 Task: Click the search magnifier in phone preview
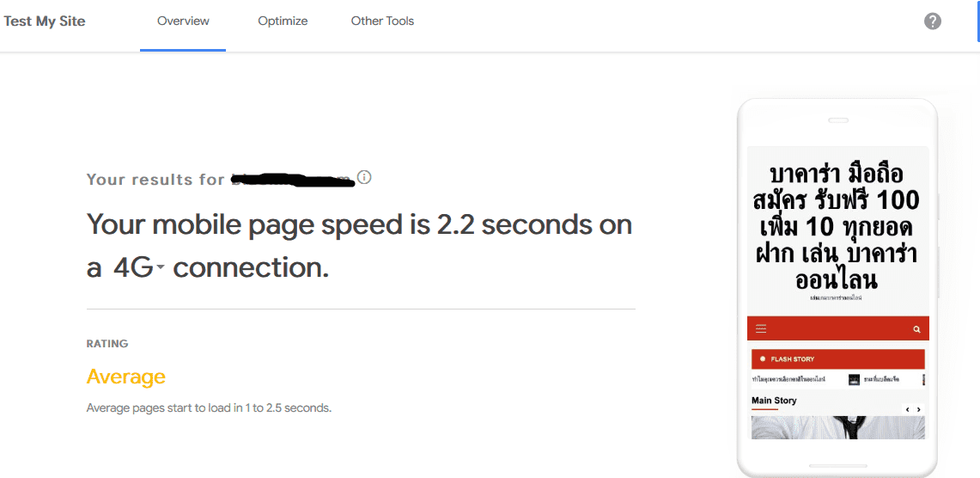click(x=916, y=328)
